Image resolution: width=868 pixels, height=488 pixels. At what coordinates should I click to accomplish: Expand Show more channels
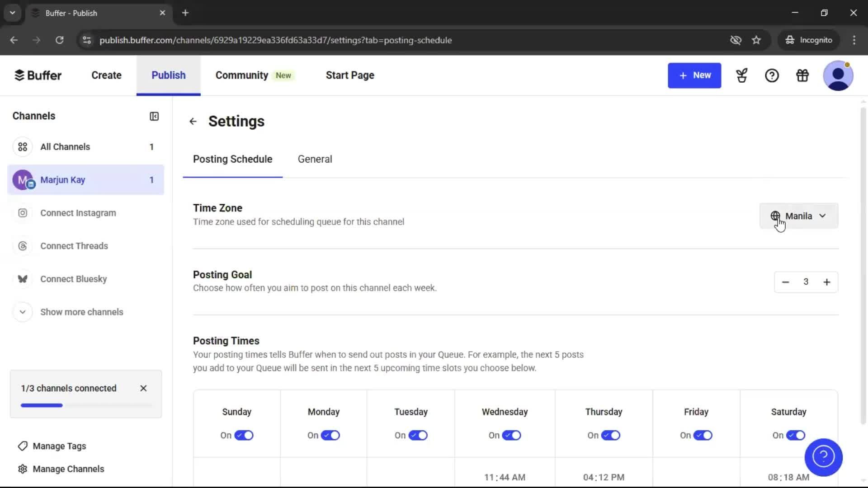point(81,312)
